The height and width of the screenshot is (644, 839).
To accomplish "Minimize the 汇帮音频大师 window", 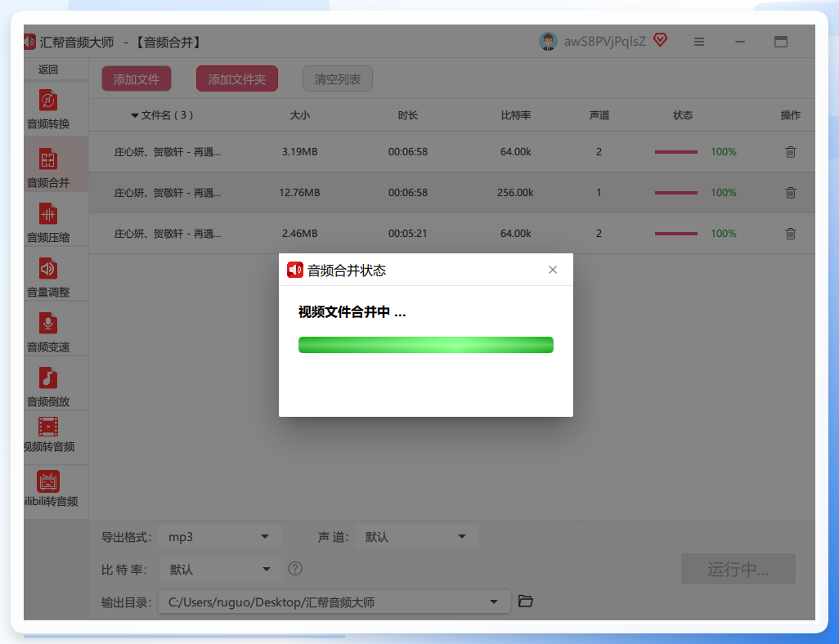I will pos(740,42).
